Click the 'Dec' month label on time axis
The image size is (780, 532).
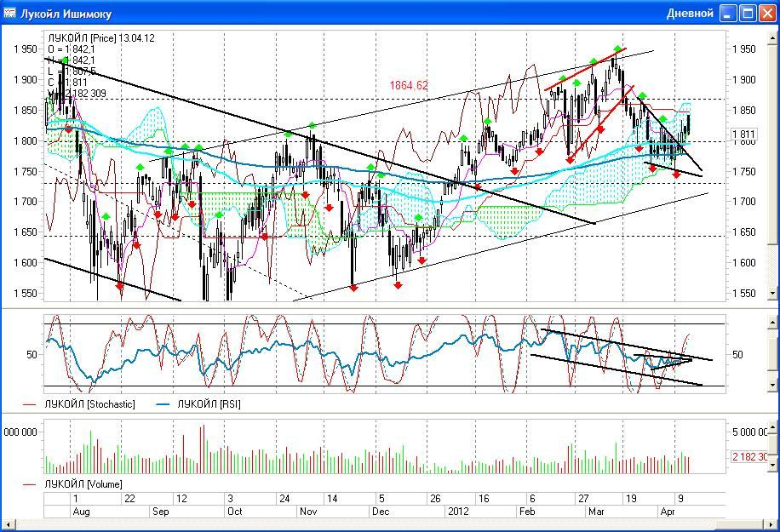tap(381, 512)
